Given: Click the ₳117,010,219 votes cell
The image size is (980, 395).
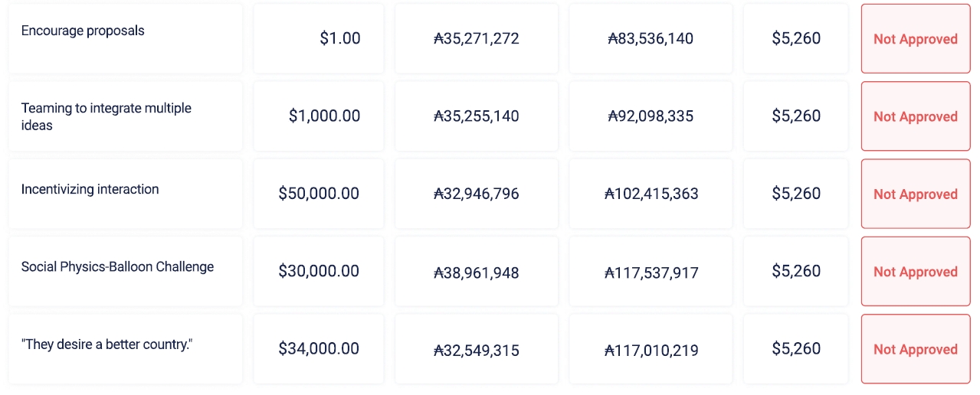Looking at the screenshot, I should click(651, 350).
